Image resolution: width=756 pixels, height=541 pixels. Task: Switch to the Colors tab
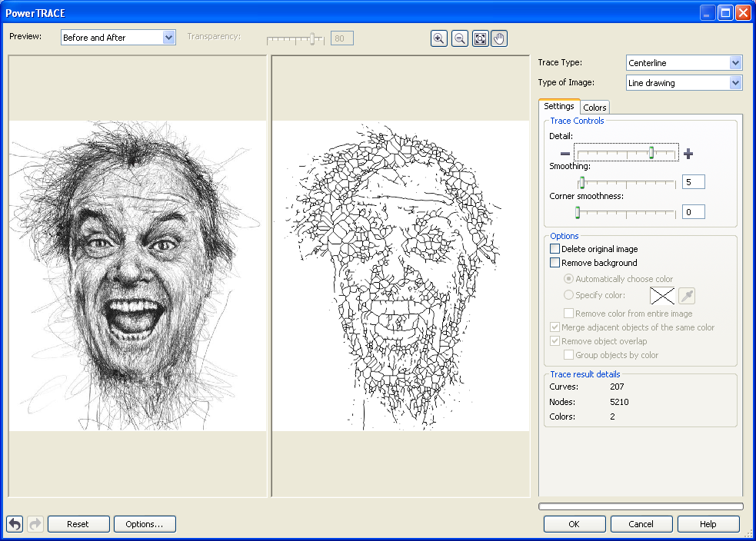coord(594,108)
